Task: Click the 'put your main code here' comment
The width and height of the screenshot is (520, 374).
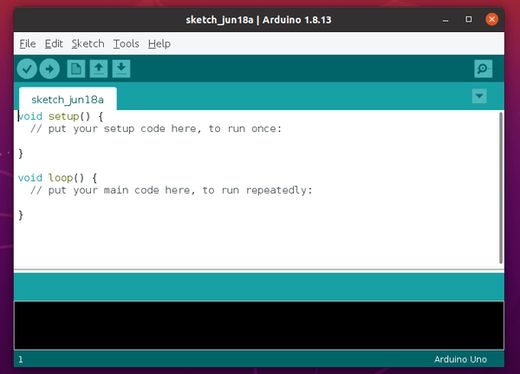Action: point(171,190)
